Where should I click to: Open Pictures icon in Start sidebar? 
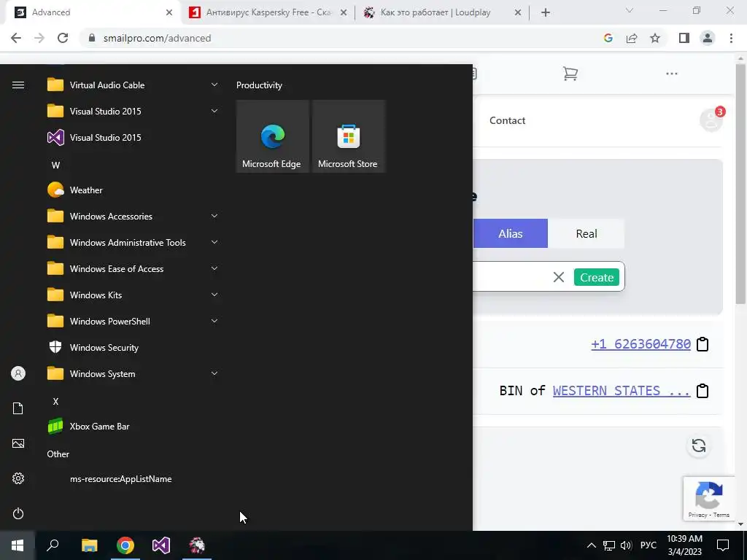(x=18, y=443)
